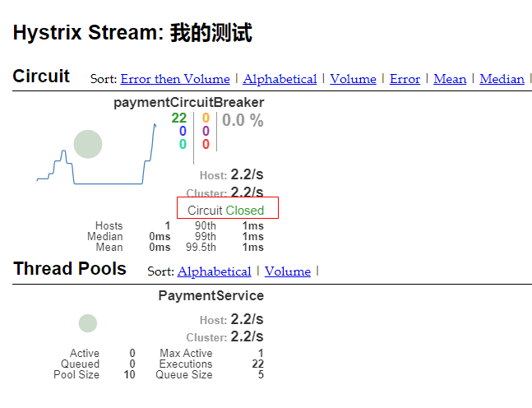
Task: Click the Circuit Closed status text
Action: pyautogui.click(x=225, y=211)
